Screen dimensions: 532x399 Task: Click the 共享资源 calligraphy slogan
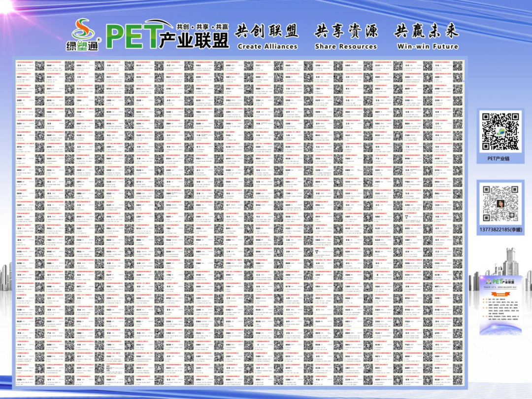click(346, 31)
